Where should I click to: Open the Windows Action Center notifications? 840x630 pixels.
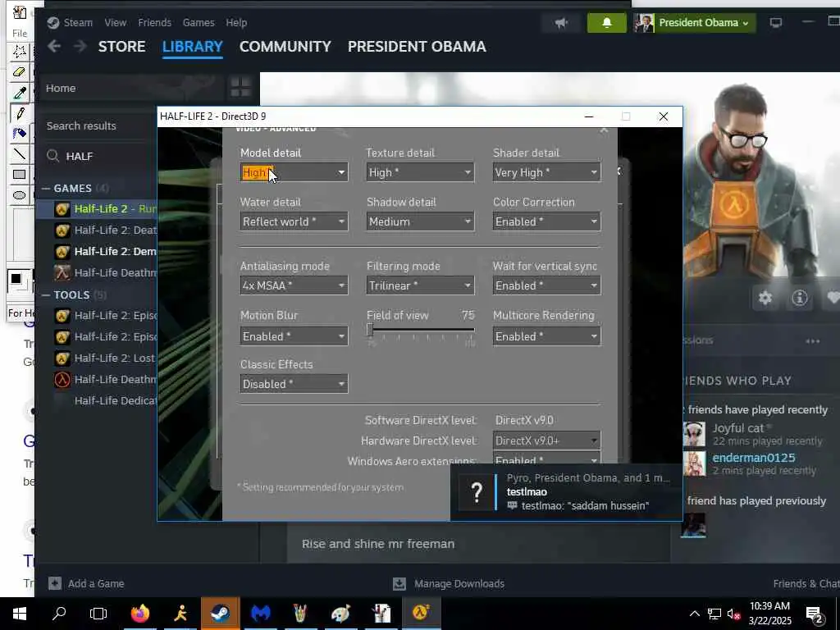click(815, 614)
